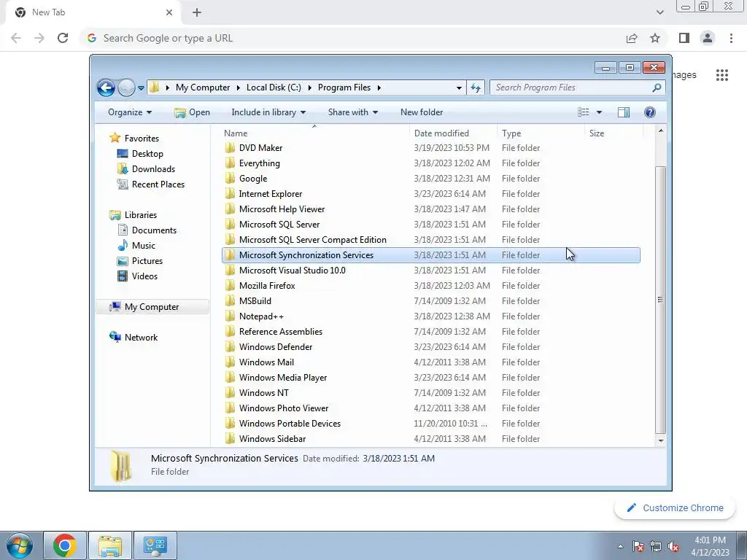Open Google apps grid icon
The width and height of the screenshot is (747, 560).
721,75
